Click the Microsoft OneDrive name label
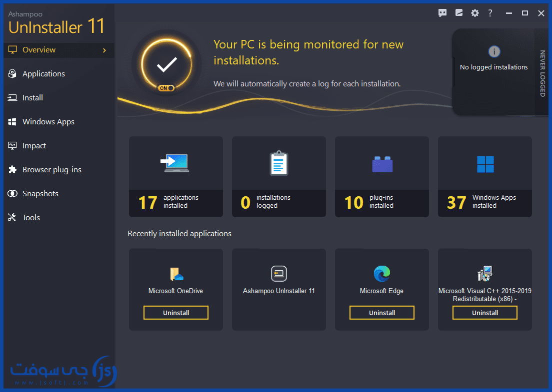This screenshot has height=392, width=552. click(x=175, y=291)
